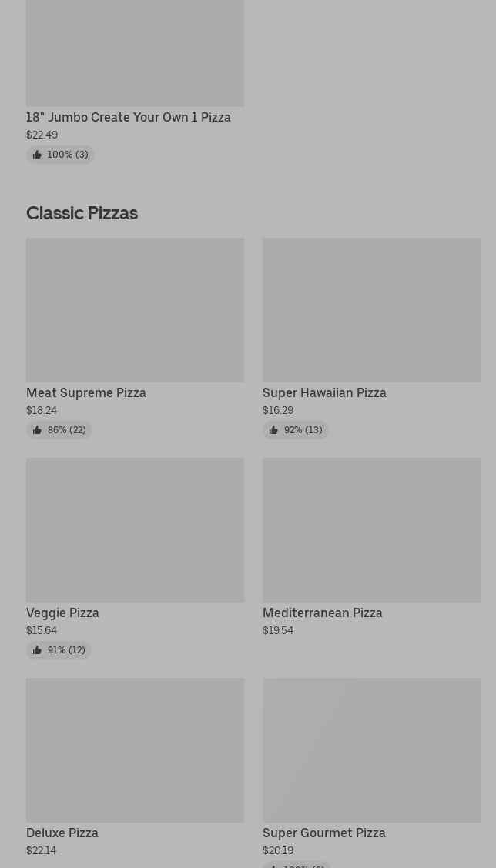Click the Meat Supreme Pizza title
The width and height of the screenshot is (496, 868).
click(x=86, y=392)
